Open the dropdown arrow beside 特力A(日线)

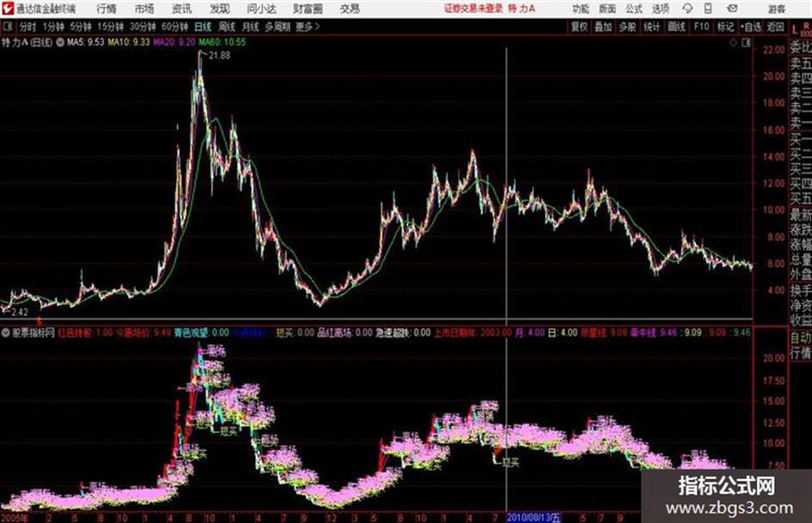pyautogui.click(x=60, y=42)
